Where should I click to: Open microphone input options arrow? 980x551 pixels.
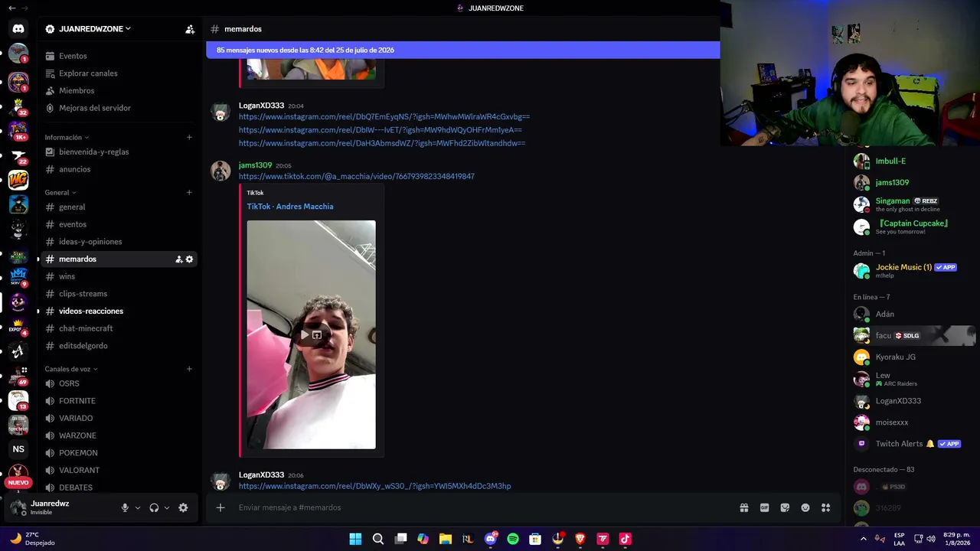pos(138,507)
